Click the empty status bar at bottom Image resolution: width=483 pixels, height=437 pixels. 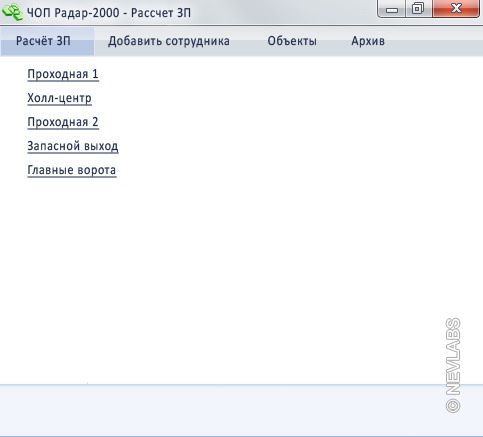click(x=220, y=410)
